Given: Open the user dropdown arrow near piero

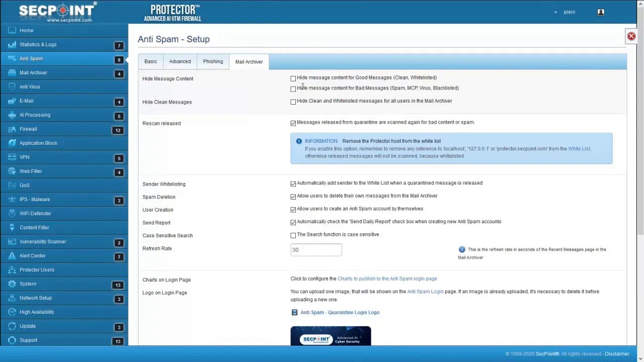Looking at the screenshot, I should click(556, 13).
